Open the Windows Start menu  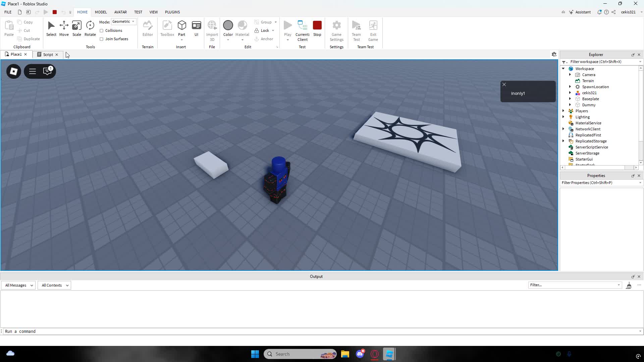pos(255,354)
